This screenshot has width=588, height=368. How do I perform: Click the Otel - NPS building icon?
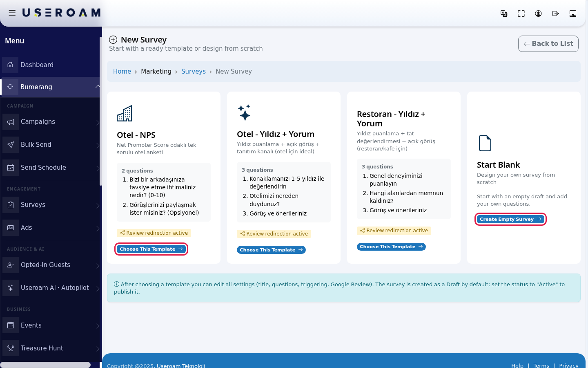click(x=125, y=114)
